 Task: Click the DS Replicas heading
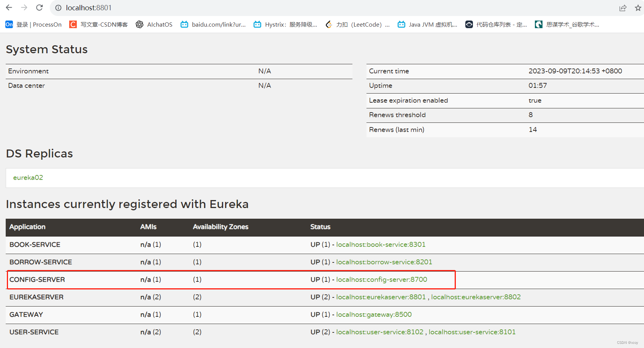coord(40,154)
